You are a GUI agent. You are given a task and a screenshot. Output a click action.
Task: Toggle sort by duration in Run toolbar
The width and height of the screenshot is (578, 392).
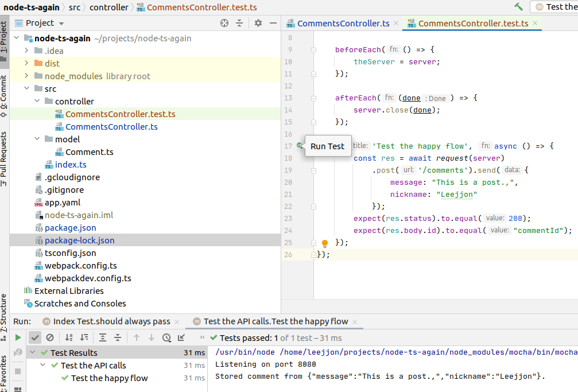tap(84, 337)
